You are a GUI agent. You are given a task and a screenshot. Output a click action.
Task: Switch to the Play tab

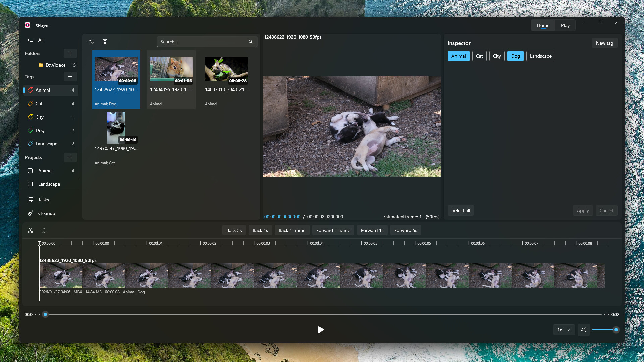[x=565, y=25]
